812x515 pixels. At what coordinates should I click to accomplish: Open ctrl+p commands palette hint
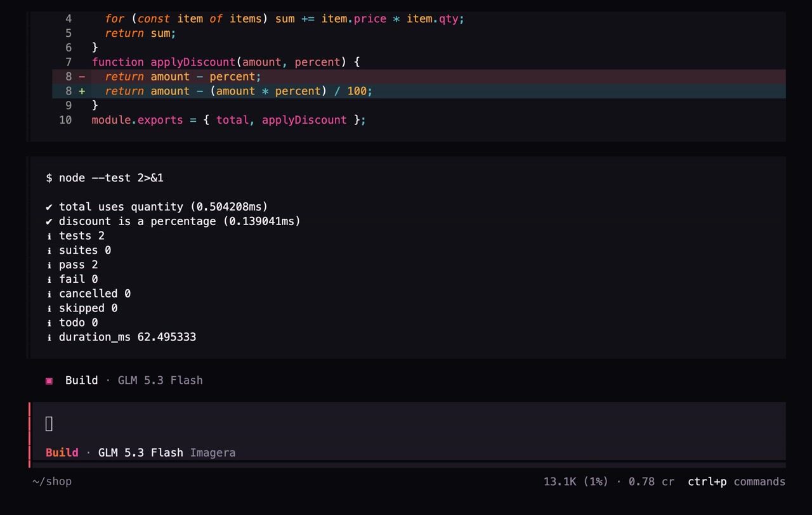(x=737, y=481)
